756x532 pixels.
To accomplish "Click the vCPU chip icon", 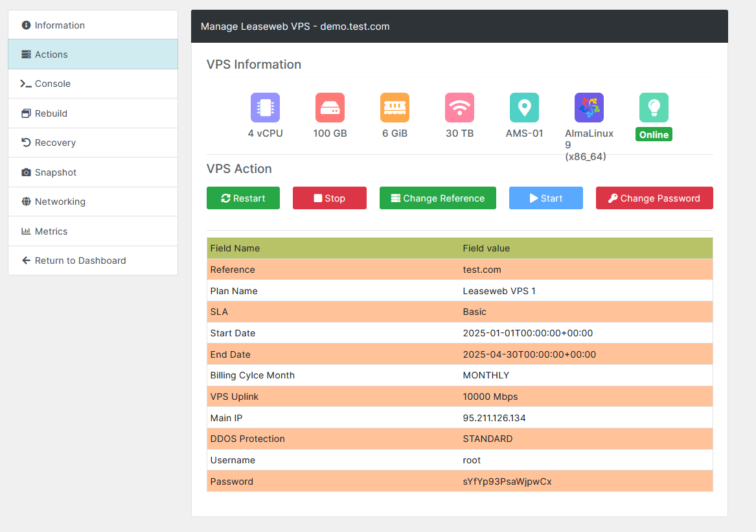I will [265, 108].
